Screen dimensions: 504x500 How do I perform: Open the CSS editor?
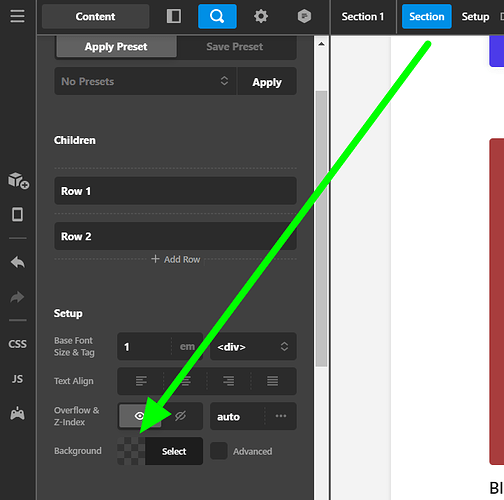tap(17, 344)
